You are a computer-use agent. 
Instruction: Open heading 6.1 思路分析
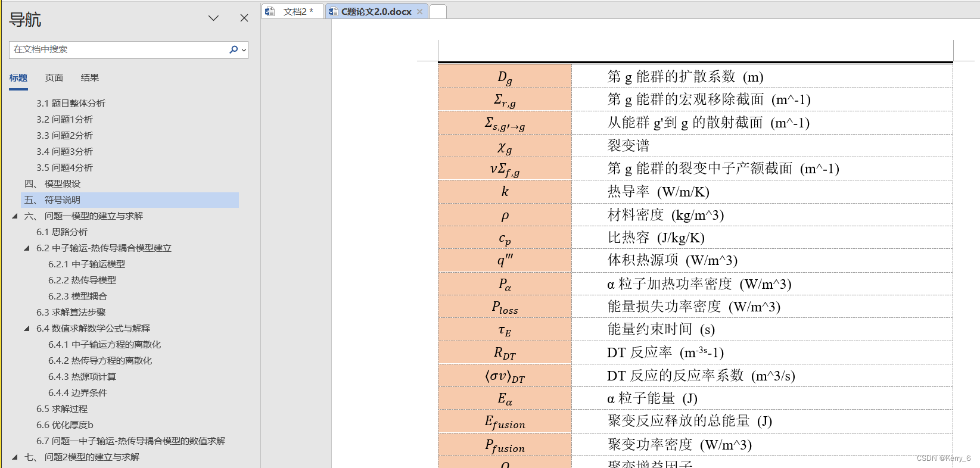[62, 232]
